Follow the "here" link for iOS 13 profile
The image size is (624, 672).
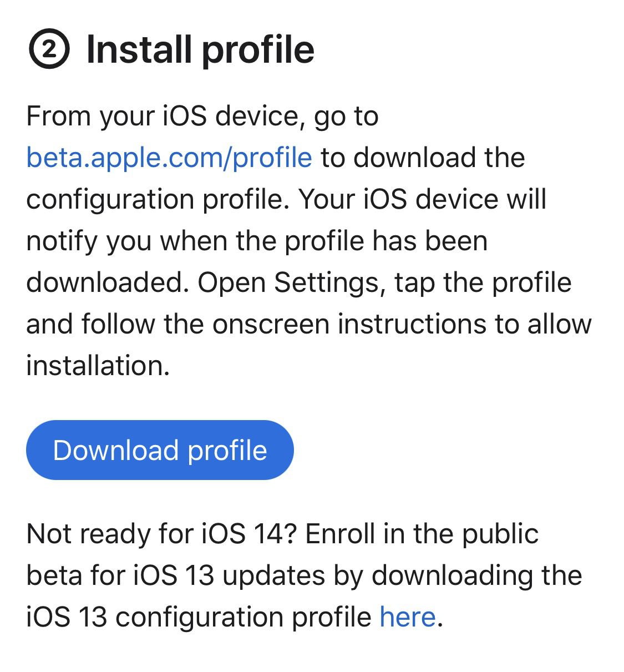[408, 617]
